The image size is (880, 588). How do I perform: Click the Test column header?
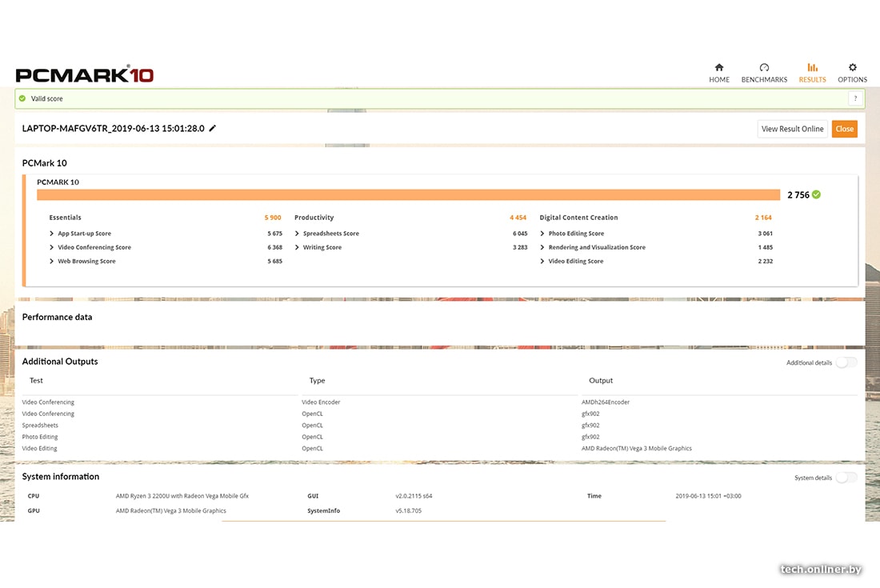36,381
